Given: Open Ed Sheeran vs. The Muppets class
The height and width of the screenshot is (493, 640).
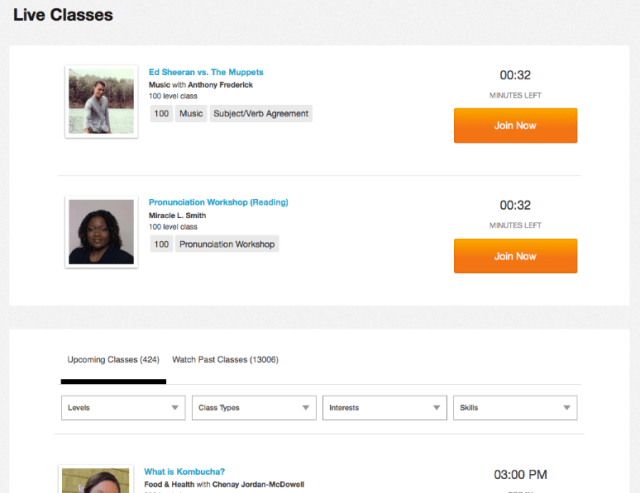Looking at the screenshot, I should (206, 72).
